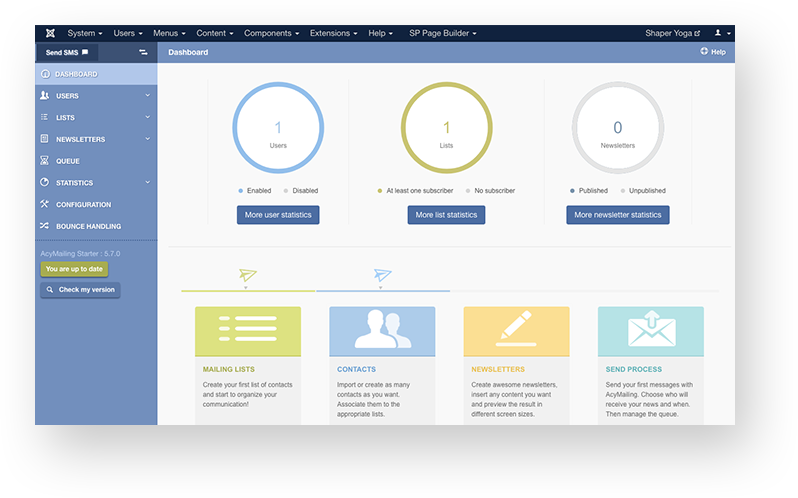Click the Send SMS button
The image size is (798, 498).
coord(67,52)
